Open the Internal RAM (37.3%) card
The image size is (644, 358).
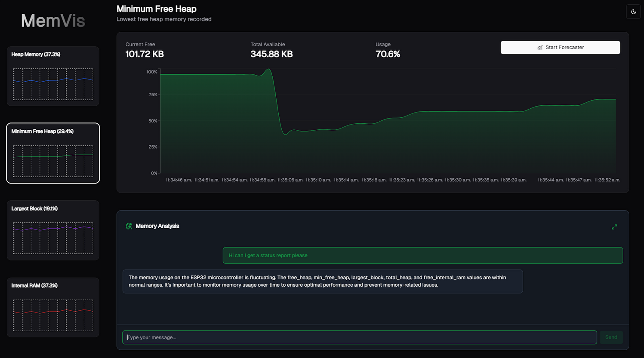coord(53,307)
